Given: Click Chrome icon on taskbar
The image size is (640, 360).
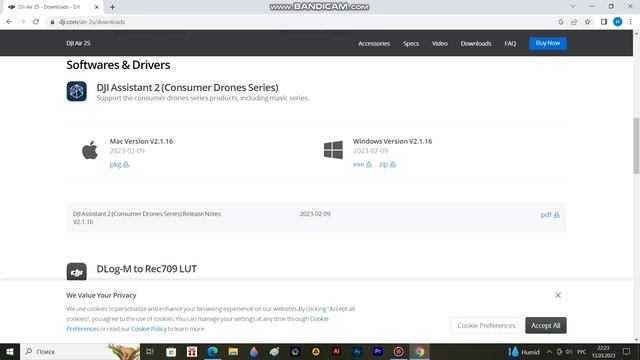Looking at the screenshot, I should [x=420, y=351].
